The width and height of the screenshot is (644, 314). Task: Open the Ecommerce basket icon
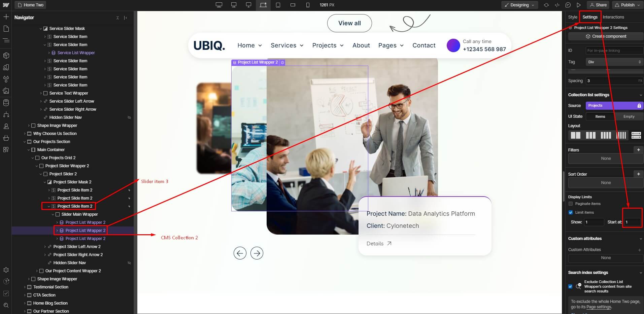6,138
